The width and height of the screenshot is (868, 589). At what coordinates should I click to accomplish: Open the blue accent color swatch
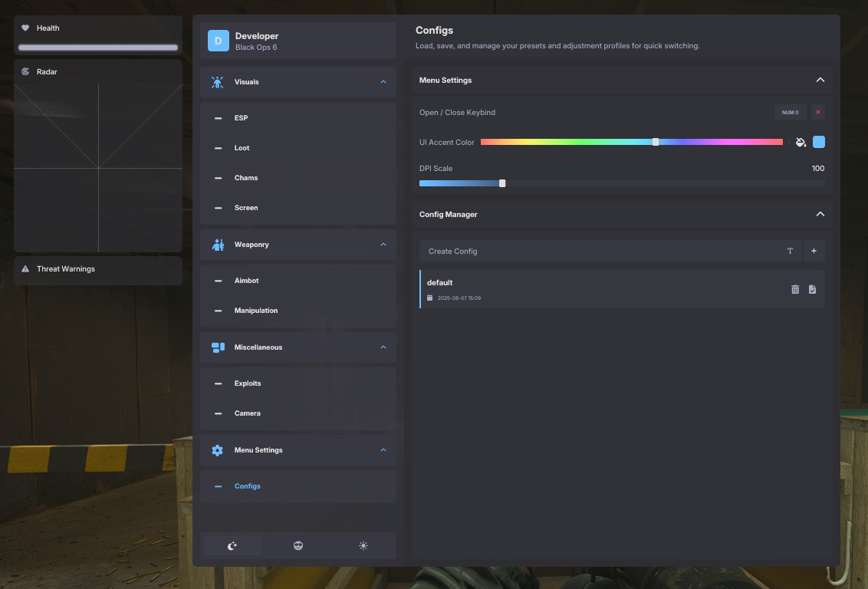[x=819, y=142]
